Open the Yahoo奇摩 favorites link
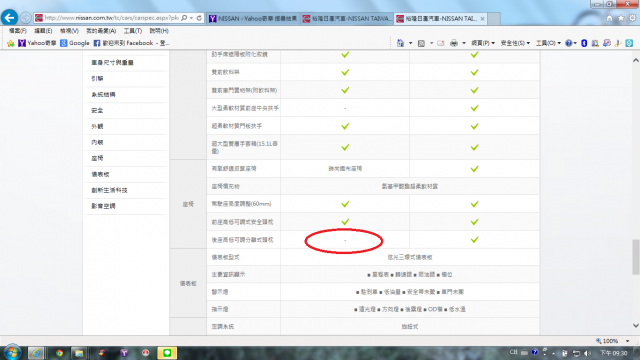Screen dimensions: 640x360 click(x=37, y=43)
